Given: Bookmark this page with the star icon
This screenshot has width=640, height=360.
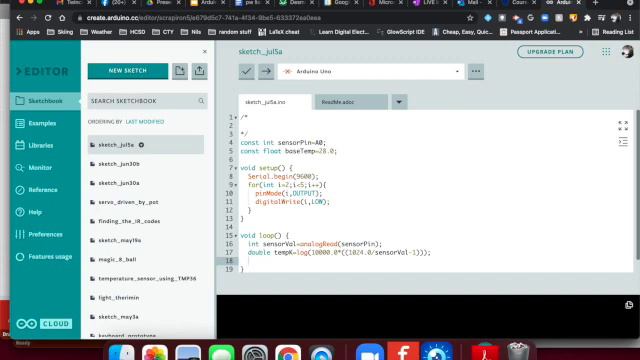Looking at the screenshot, I should coord(470,18).
